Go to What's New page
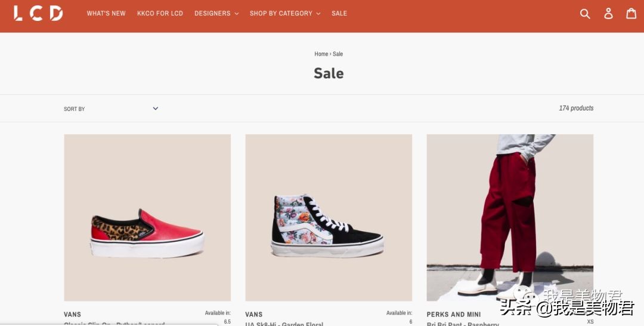The height and width of the screenshot is (326, 644). (x=106, y=13)
